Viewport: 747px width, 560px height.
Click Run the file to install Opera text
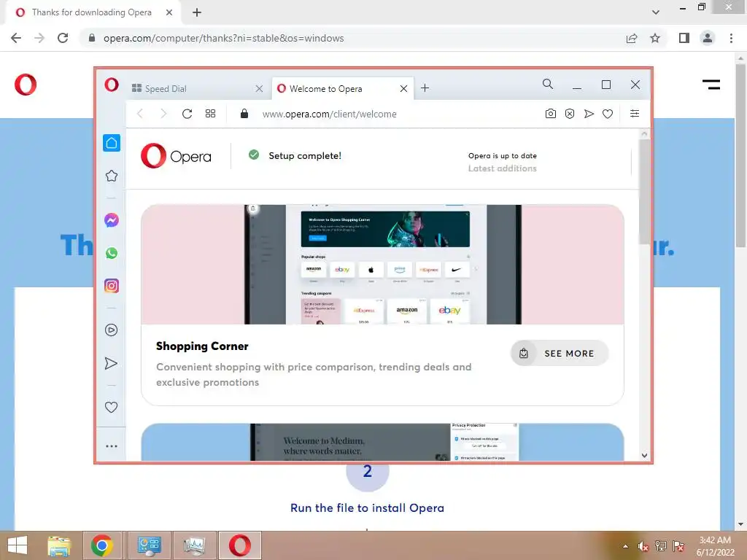[368, 508]
